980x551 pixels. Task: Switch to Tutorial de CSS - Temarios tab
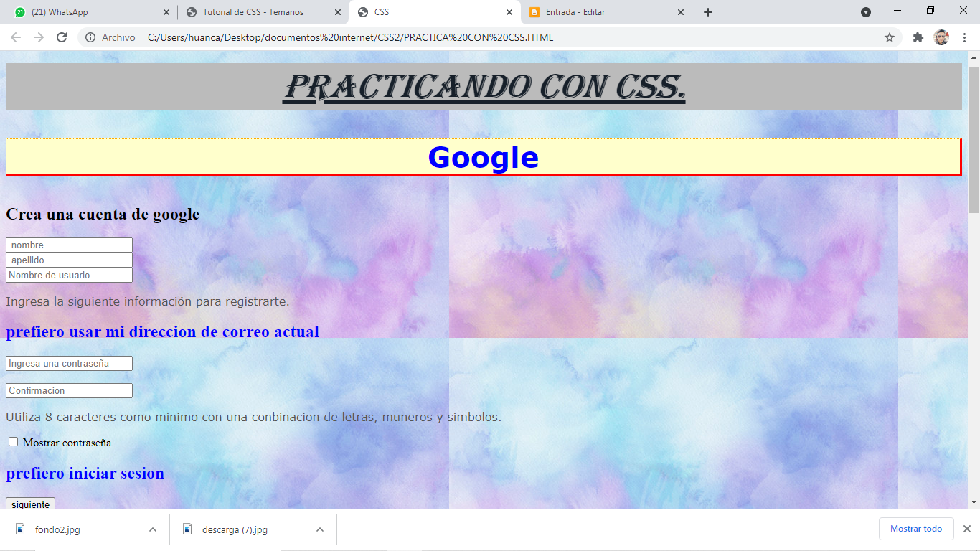(x=263, y=12)
